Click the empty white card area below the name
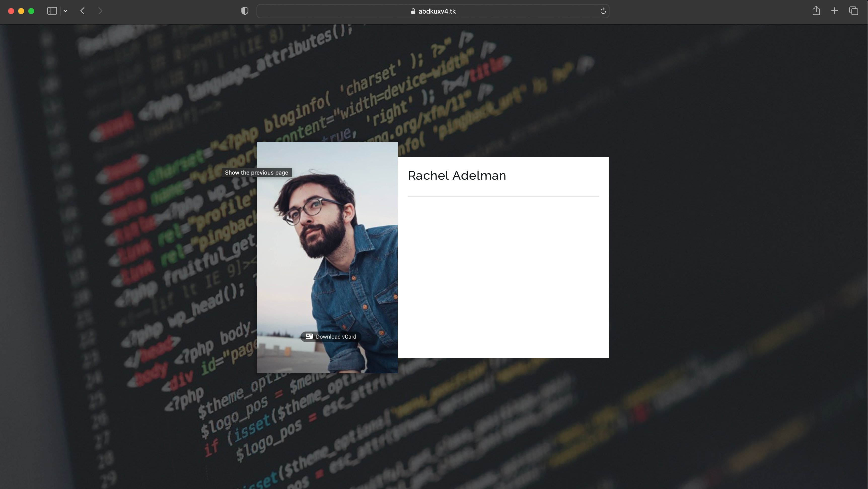Image resolution: width=868 pixels, height=489 pixels. pyautogui.click(x=503, y=276)
